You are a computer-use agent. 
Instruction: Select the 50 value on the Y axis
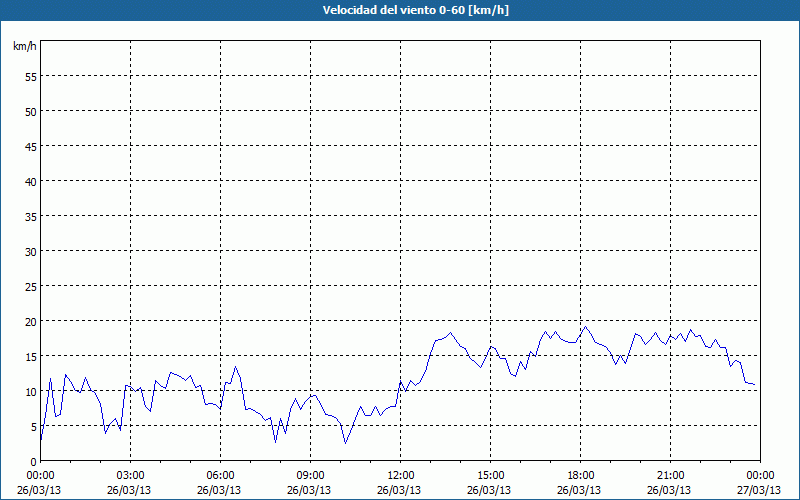click(31, 111)
